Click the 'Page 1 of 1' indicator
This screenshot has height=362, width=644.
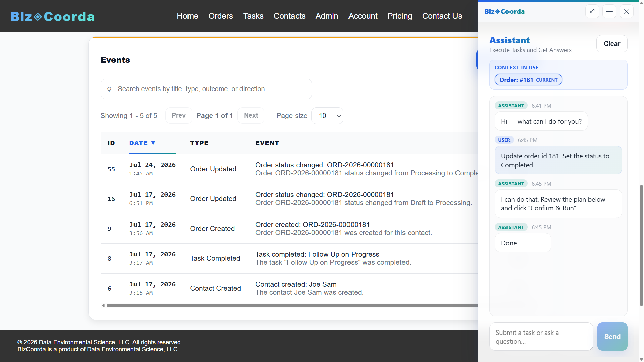[x=215, y=116]
